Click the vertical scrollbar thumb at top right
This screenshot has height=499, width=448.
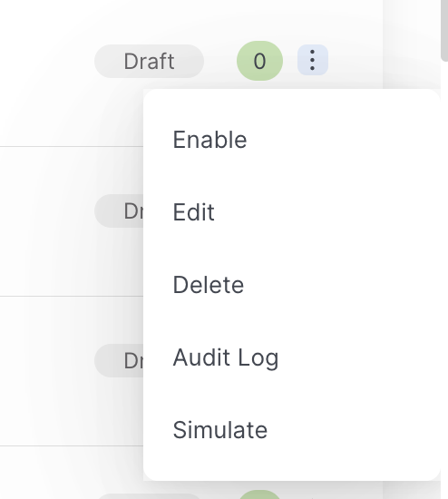coord(444,29)
